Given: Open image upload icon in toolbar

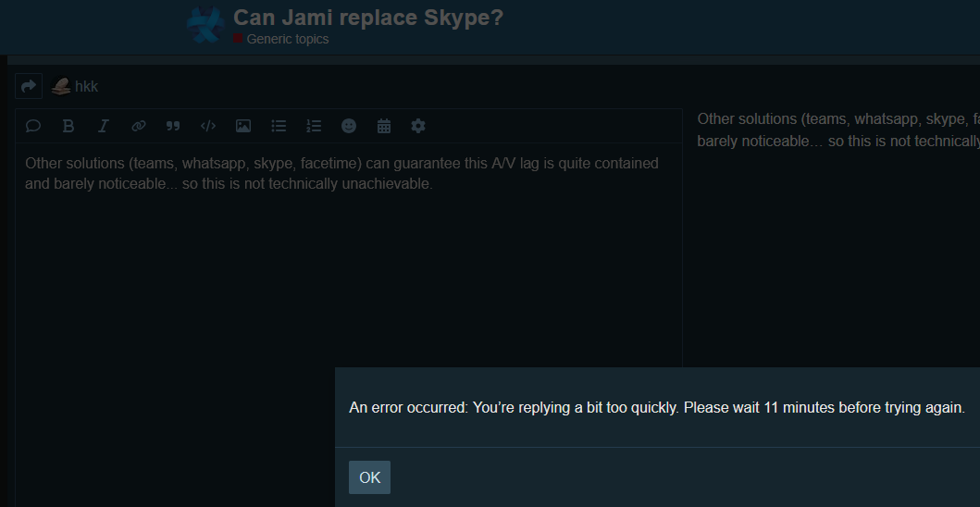Looking at the screenshot, I should (x=243, y=126).
